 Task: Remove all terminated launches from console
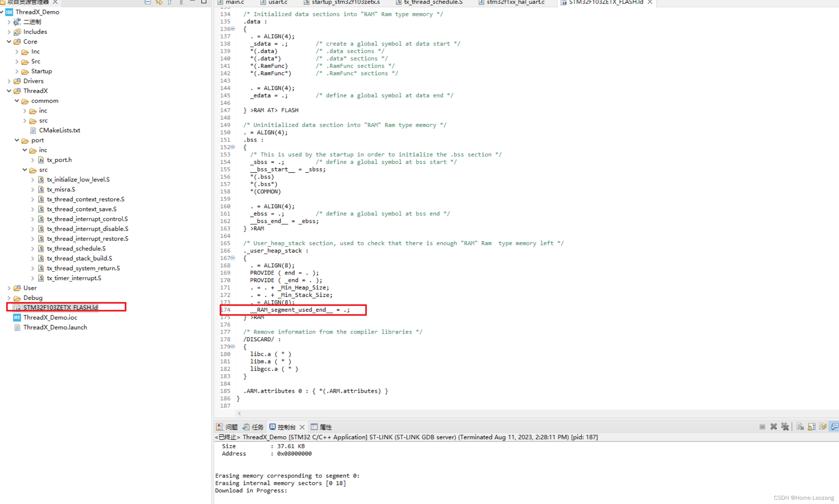(785, 427)
